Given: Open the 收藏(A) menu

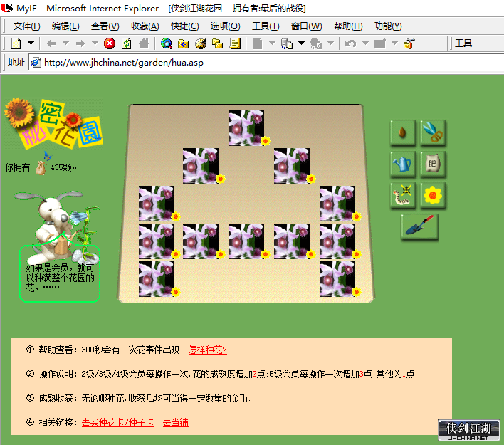Looking at the screenshot, I should [145, 26].
